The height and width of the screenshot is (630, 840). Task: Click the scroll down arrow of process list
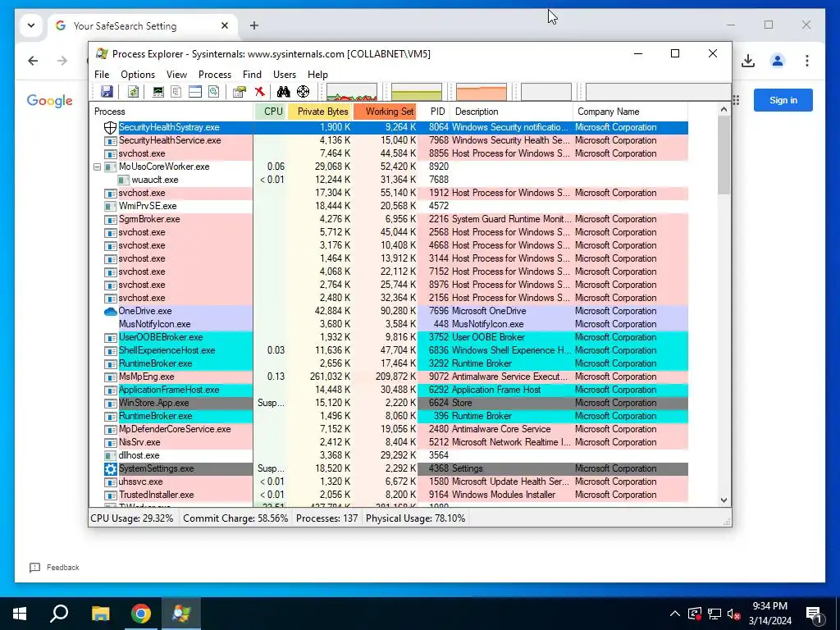pos(724,500)
